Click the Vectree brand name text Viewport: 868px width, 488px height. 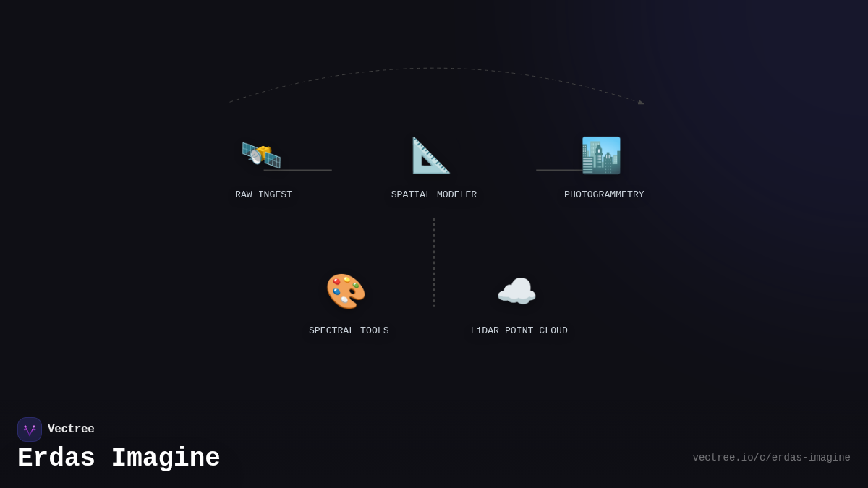[x=71, y=429]
